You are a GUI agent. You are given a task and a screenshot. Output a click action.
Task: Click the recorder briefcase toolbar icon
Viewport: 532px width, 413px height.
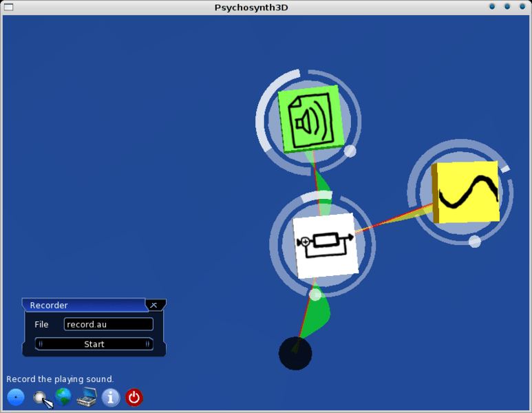pyautogui.click(x=87, y=397)
